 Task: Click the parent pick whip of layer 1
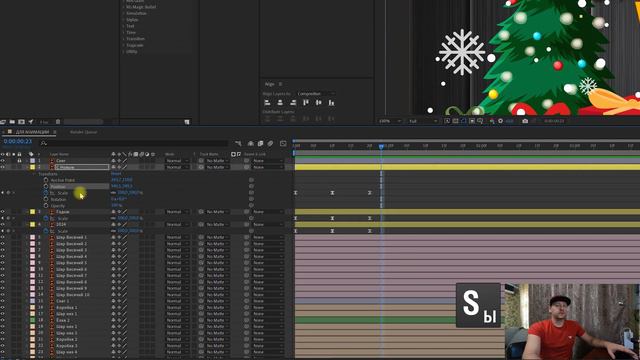coord(247,161)
